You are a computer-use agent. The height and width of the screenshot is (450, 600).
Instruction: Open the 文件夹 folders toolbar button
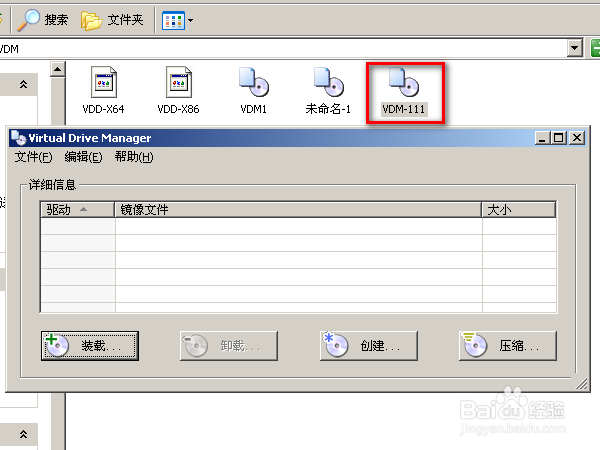(112, 20)
